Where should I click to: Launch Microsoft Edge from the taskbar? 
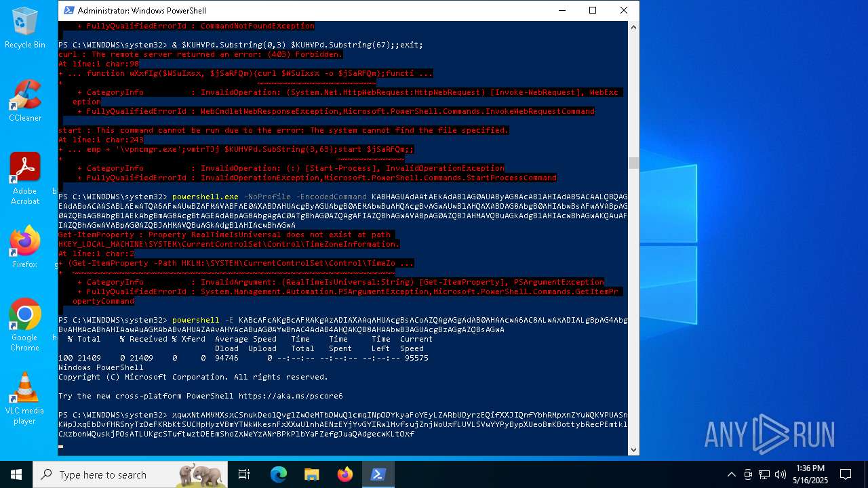[x=279, y=474]
